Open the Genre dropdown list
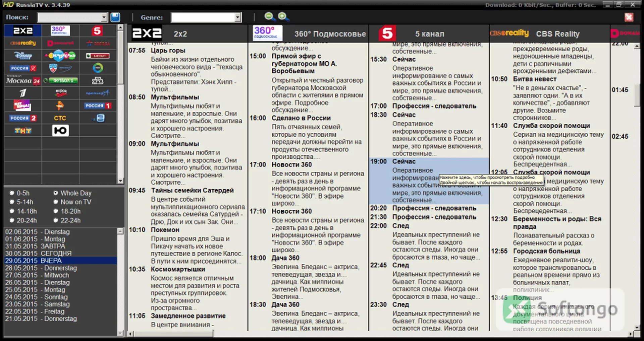Viewport: 644px width, 341px height. pyautogui.click(x=238, y=17)
